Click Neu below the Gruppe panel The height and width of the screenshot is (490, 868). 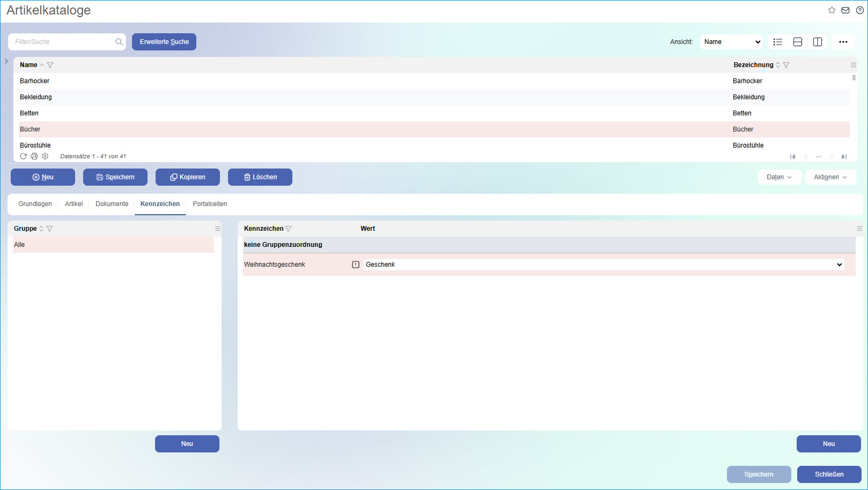click(x=187, y=444)
